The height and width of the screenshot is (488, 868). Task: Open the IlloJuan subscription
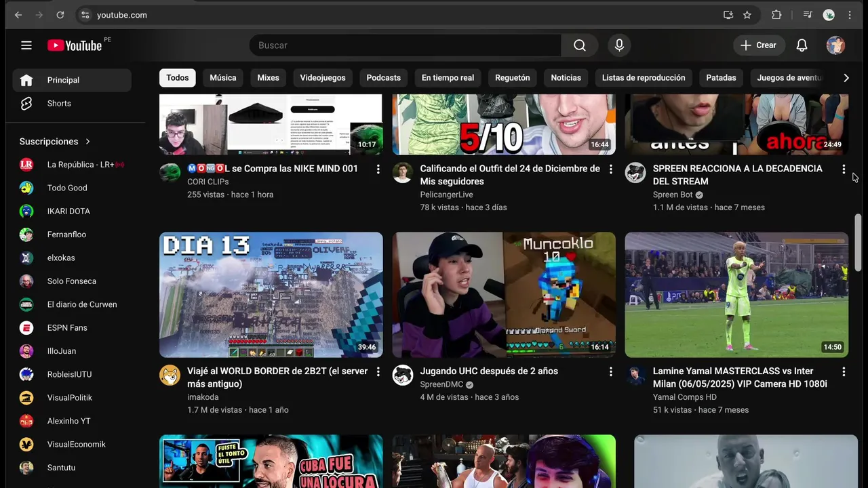[x=72, y=351]
